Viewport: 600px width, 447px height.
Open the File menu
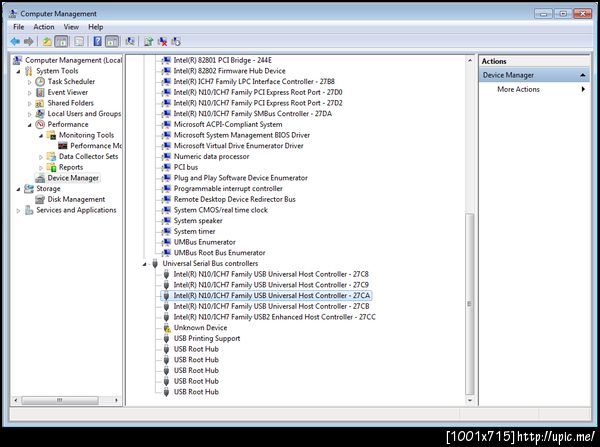(x=18, y=27)
